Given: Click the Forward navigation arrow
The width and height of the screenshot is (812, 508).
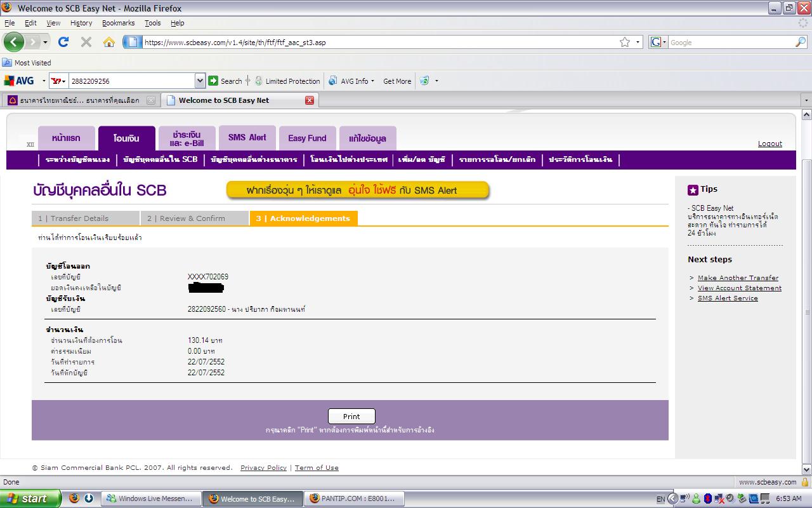Looking at the screenshot, I should click(x=32, y=42).
